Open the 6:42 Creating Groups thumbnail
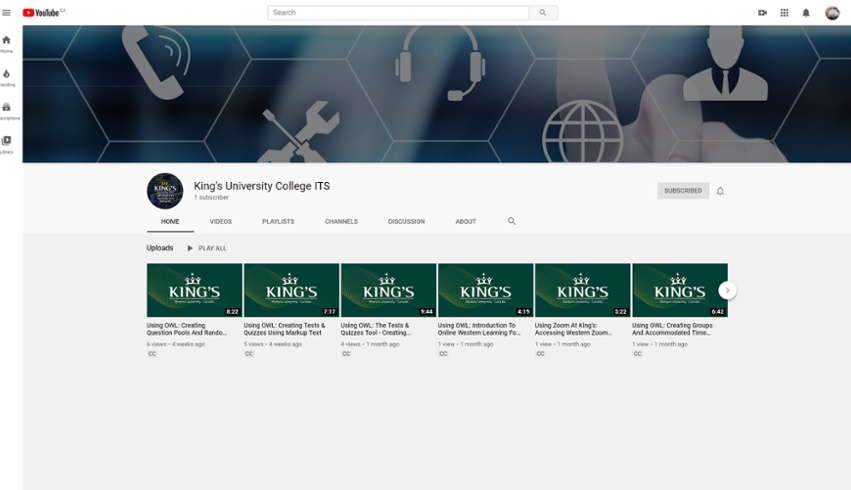The height and width of the screenshot is (490, 851). point(680,290)
